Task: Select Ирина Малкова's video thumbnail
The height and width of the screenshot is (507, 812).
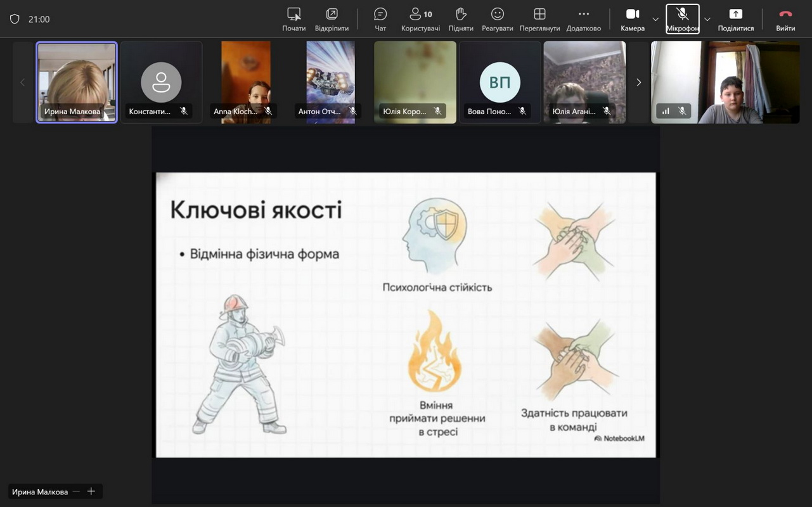Action: pyautogui.click(x=77, y=82)
